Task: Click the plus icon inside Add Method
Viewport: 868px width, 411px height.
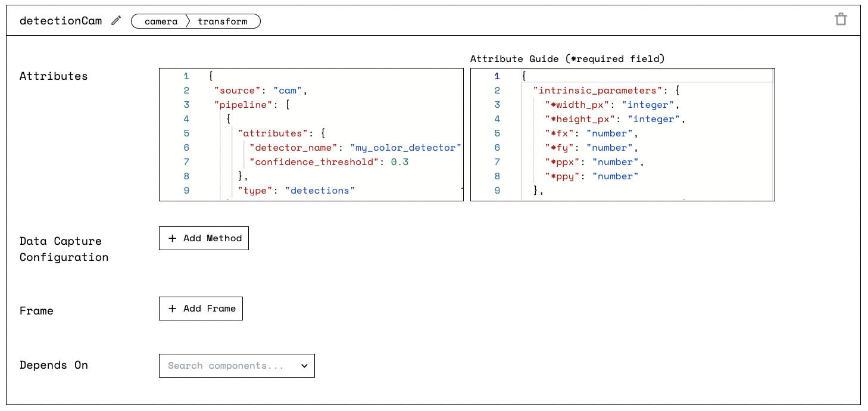Action: click(171, 238)
